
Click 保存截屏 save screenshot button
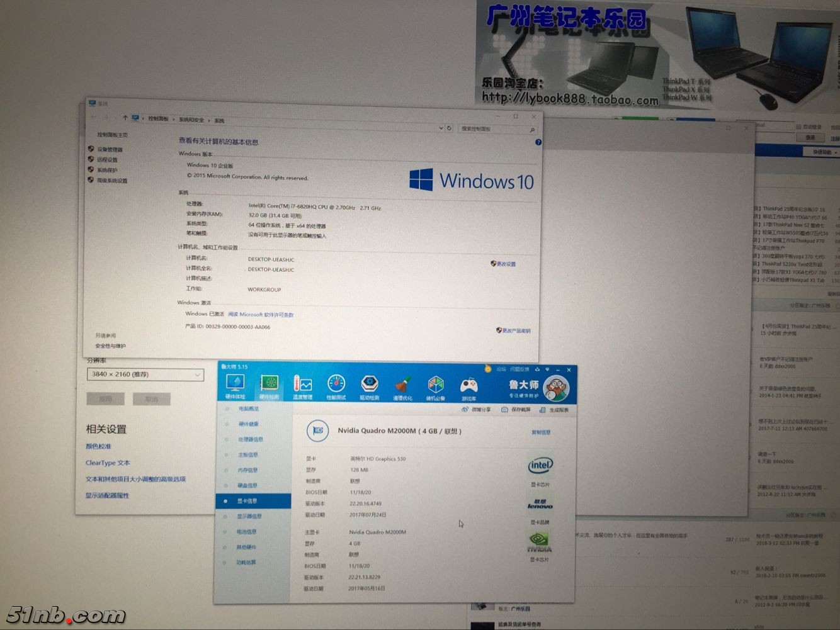[x=516, y=410]
